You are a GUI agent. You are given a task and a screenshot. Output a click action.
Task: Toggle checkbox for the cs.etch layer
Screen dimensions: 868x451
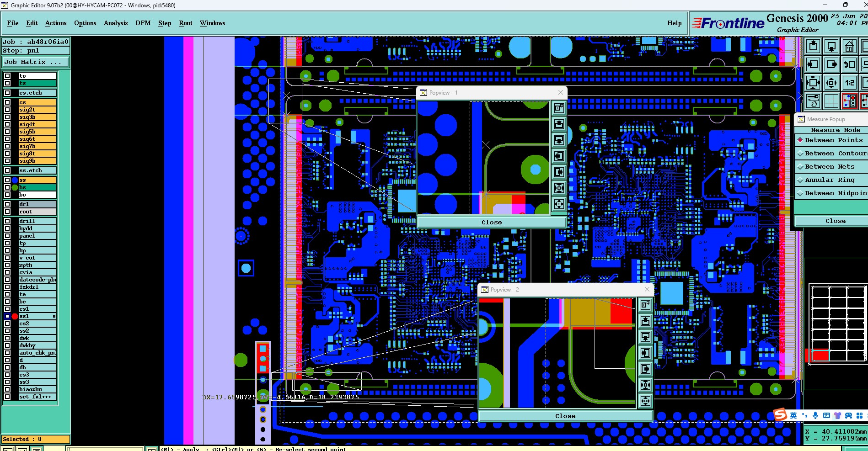pyautogui.click(x=7, y=93)
